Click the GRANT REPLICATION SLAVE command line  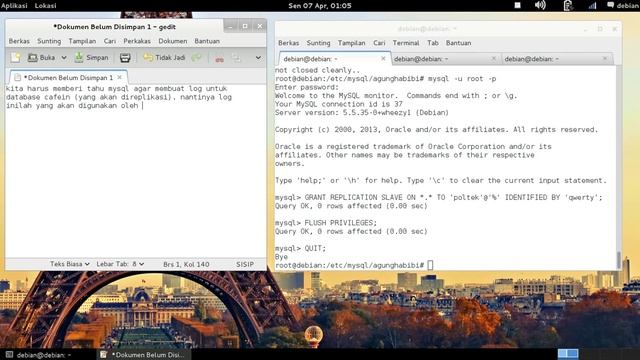439,198
